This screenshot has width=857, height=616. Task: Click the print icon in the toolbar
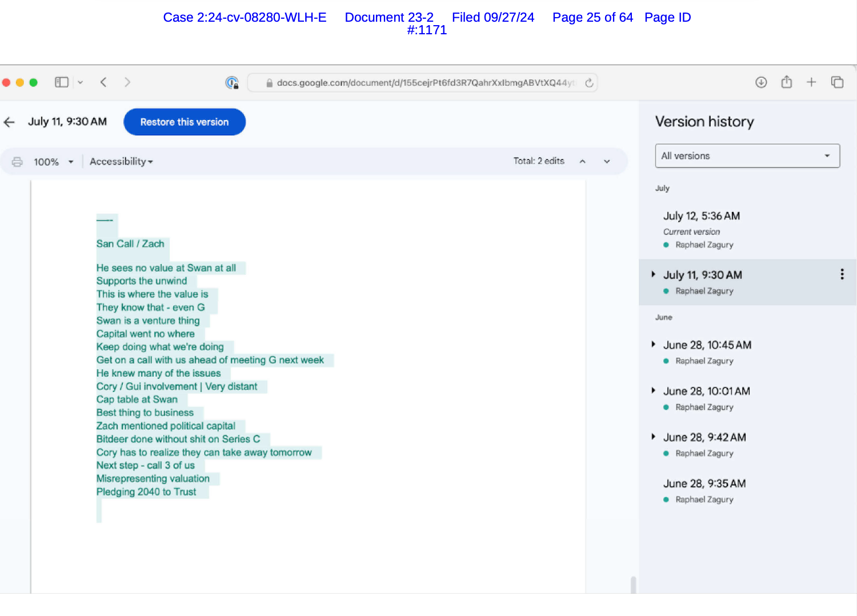coord(18,162)
